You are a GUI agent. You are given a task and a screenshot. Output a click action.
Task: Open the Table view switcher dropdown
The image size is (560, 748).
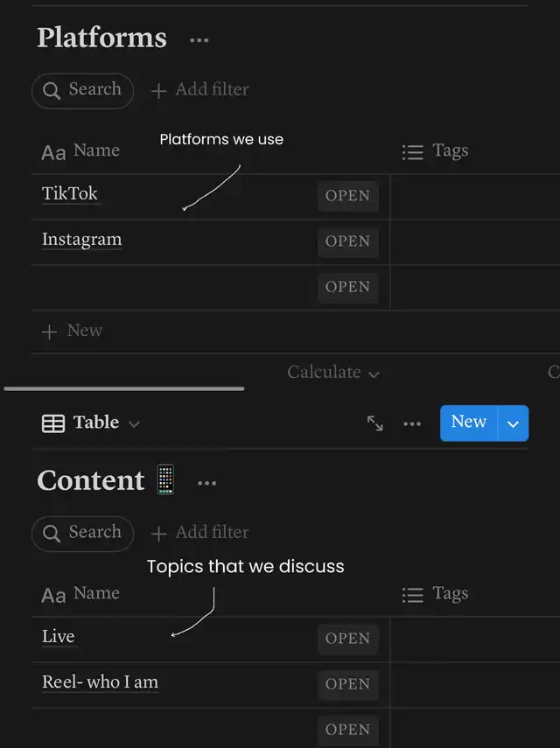point(91,423)
